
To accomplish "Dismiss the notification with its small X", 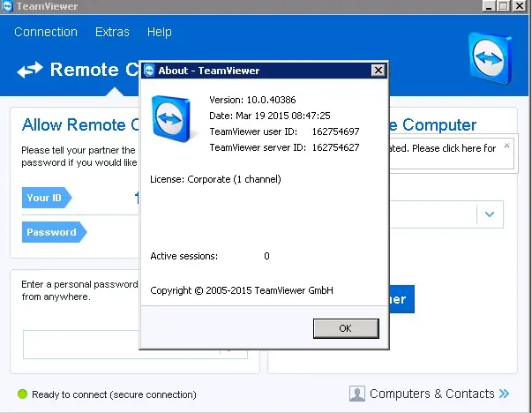I will (x=506, y=146).
